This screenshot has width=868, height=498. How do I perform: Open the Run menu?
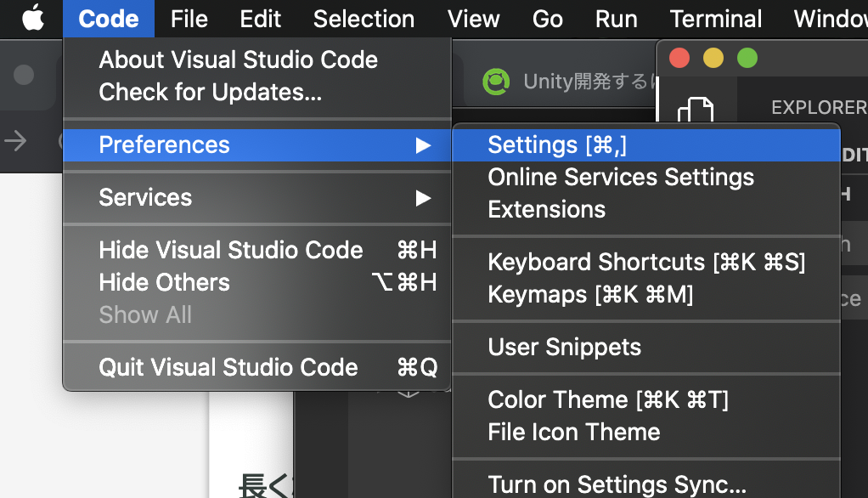point(616,19)
